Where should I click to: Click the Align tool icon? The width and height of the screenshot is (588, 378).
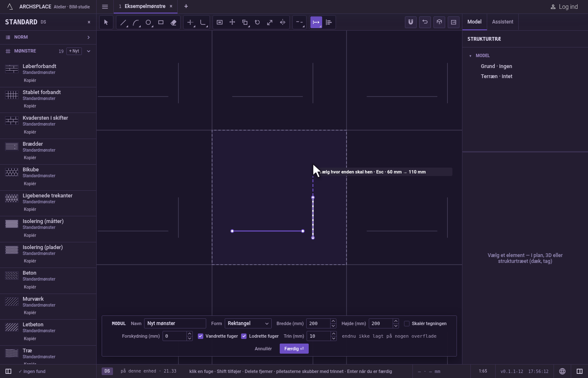point(329,22)
